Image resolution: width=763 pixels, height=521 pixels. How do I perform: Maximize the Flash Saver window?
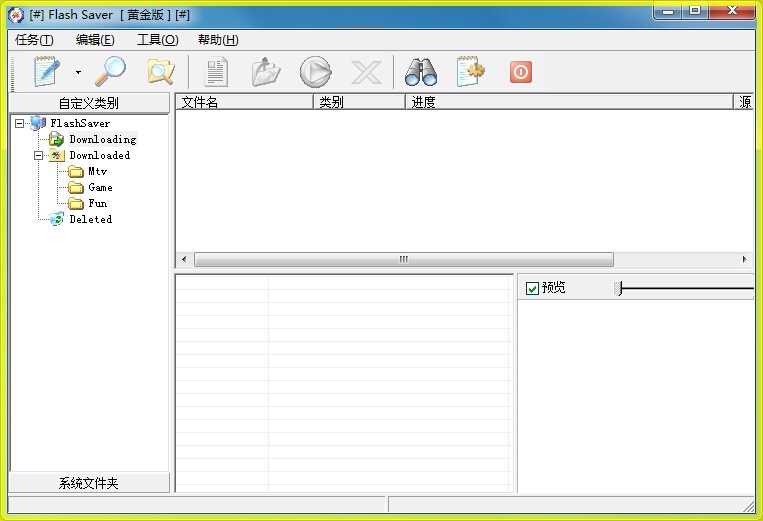pyautogui.click(x=695, y=11)
